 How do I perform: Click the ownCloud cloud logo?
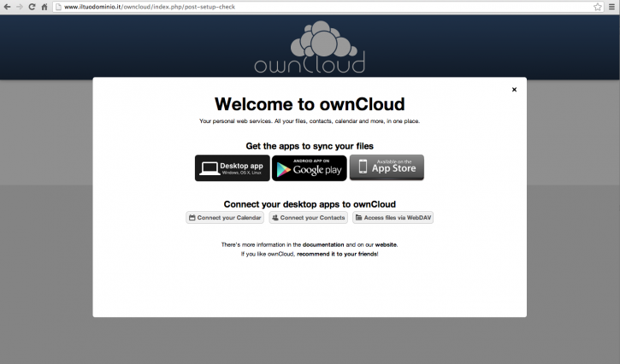310,48
